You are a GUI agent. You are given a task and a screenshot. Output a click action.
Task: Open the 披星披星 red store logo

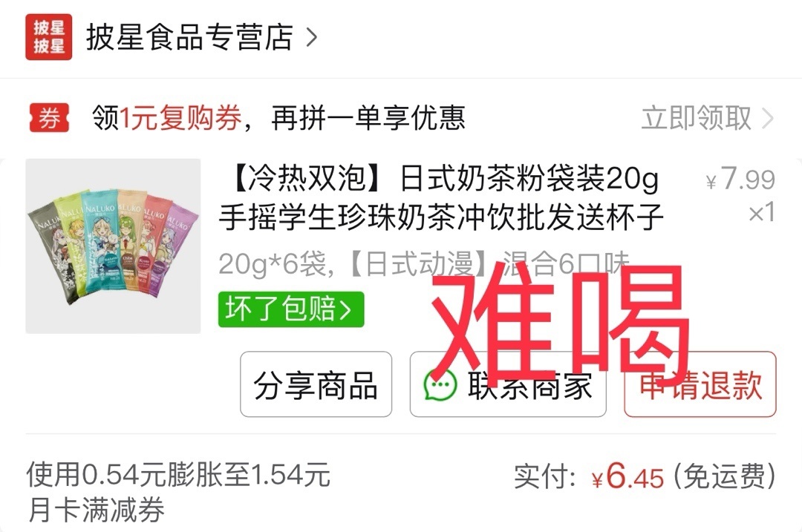[48, 37]
